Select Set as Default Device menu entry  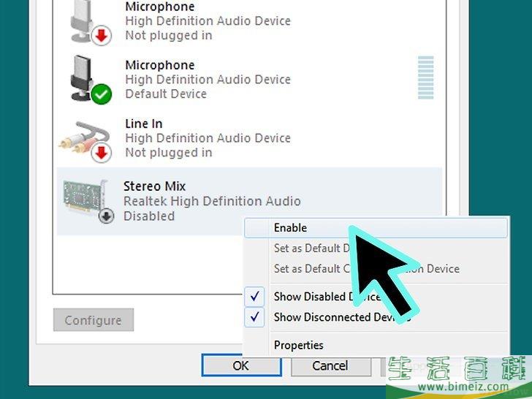[376, 248]
